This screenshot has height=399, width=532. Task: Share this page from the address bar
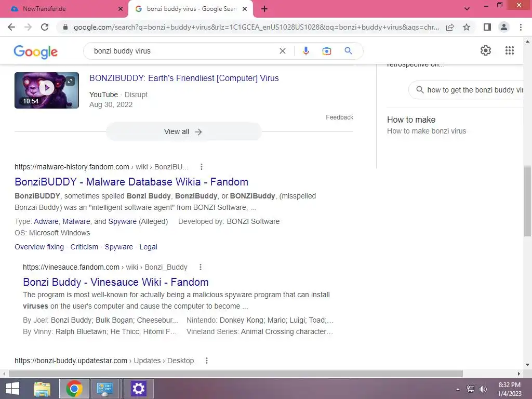coord(450,27)
